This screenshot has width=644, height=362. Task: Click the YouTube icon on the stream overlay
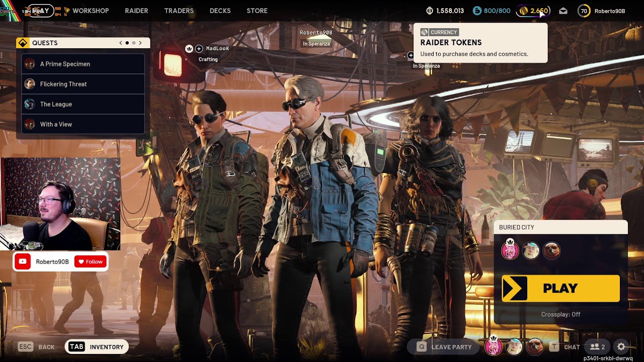pyautogui.click(x=23, y=261)
